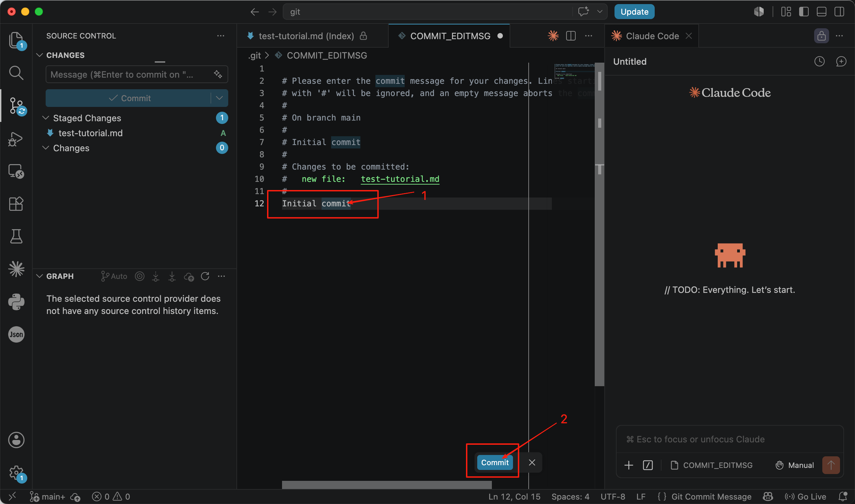Collapse the Staged Changes group

[45, 118]
